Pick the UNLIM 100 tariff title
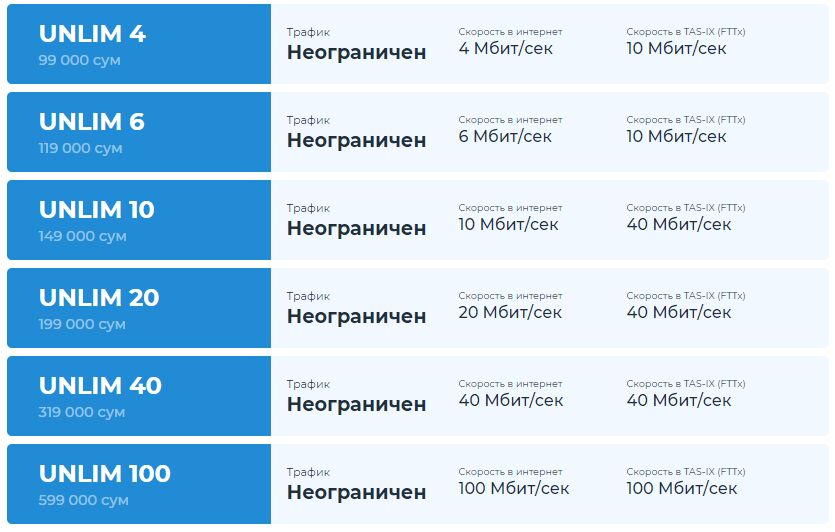Screen dimensions: 835x532 [x=105, y=474]
